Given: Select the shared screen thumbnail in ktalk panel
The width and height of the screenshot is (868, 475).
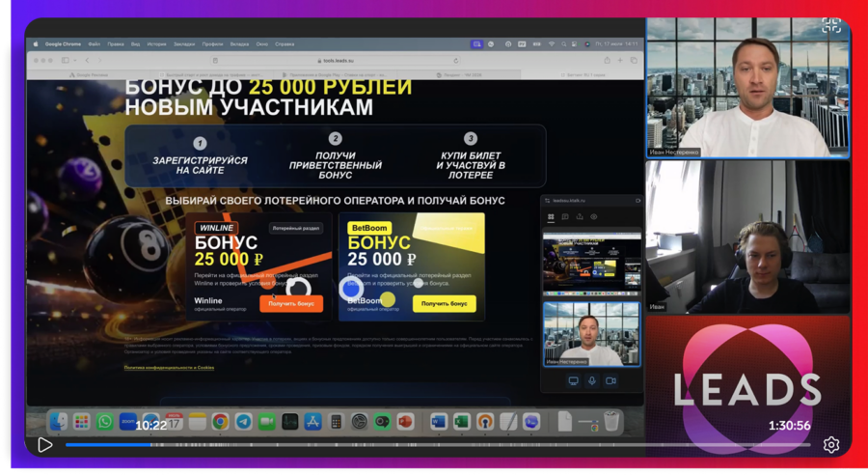Looking at the screenshot, I should point(592,264).
